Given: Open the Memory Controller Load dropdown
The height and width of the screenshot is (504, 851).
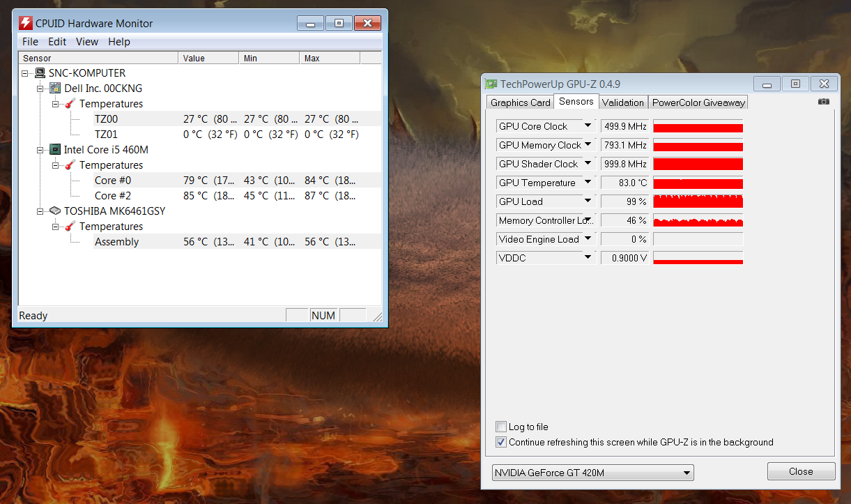Looking at the screenshot, I should click(588, 220).
